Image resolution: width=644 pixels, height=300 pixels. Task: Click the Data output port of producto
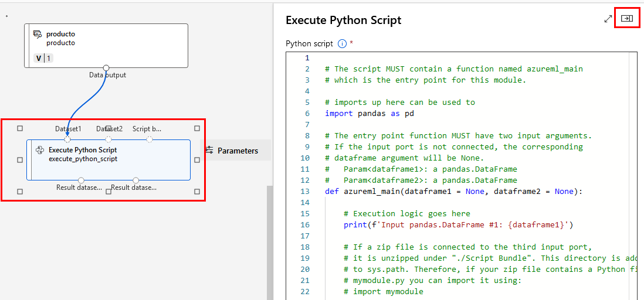[106, 68]
